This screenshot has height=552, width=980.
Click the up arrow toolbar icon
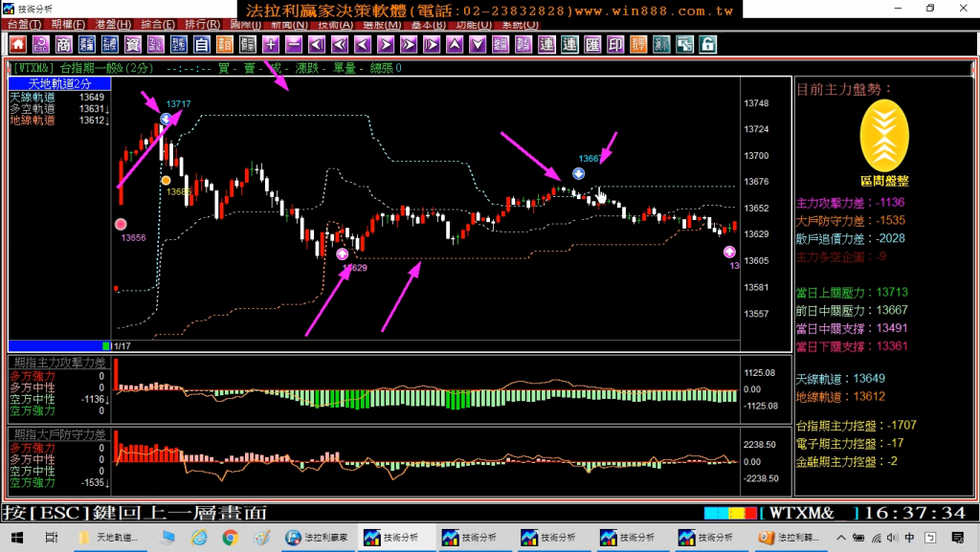click(x=455, y=44)
